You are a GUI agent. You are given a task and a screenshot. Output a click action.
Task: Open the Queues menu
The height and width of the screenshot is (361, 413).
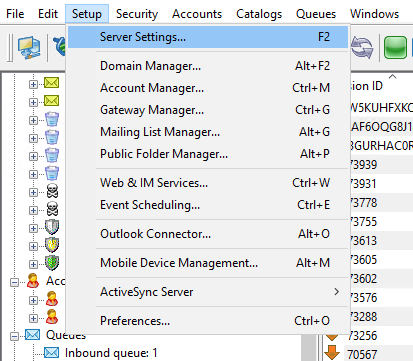316,14
